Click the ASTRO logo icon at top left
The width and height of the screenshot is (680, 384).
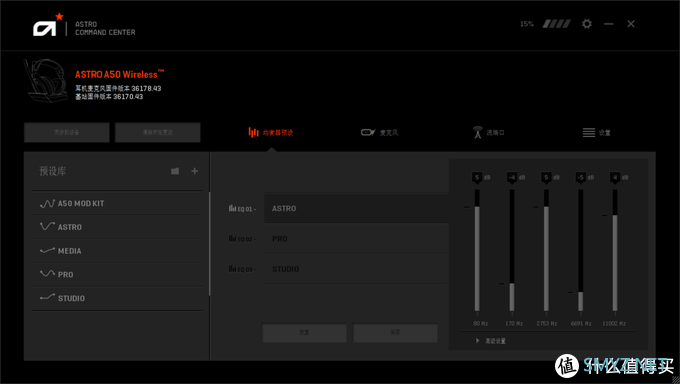[47, 25]
